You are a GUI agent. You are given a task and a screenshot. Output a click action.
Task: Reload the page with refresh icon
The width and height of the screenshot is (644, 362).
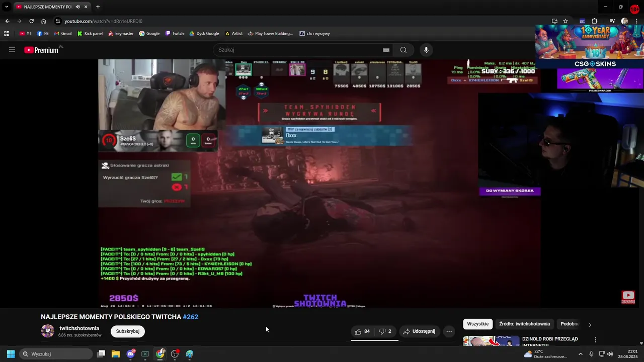31,21
